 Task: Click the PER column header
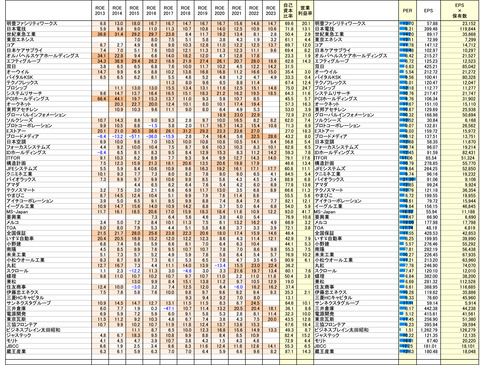[407, 10]
